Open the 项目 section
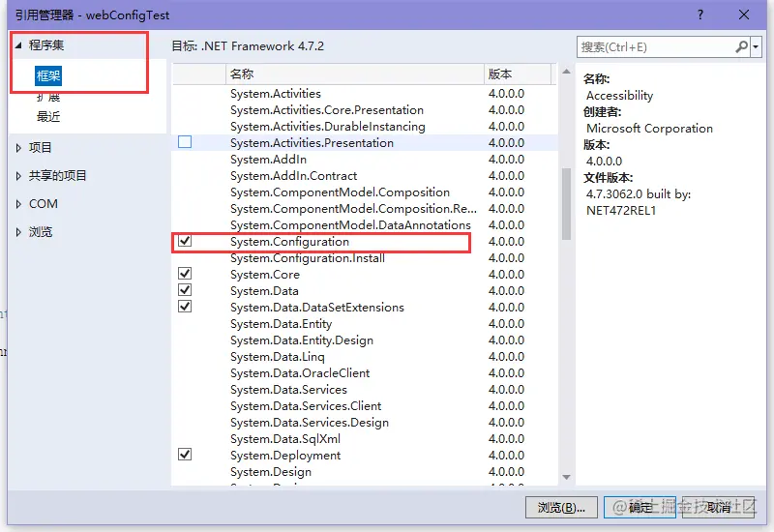The height and width of the screenshot is (532, 774). coord(40,148)
